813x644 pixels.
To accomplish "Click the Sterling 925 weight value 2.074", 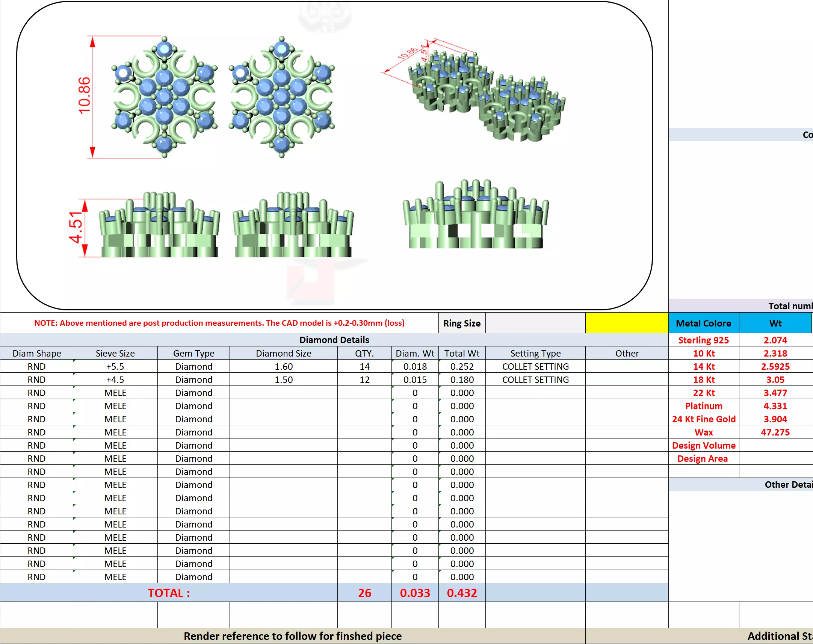I will coord(775,340).
